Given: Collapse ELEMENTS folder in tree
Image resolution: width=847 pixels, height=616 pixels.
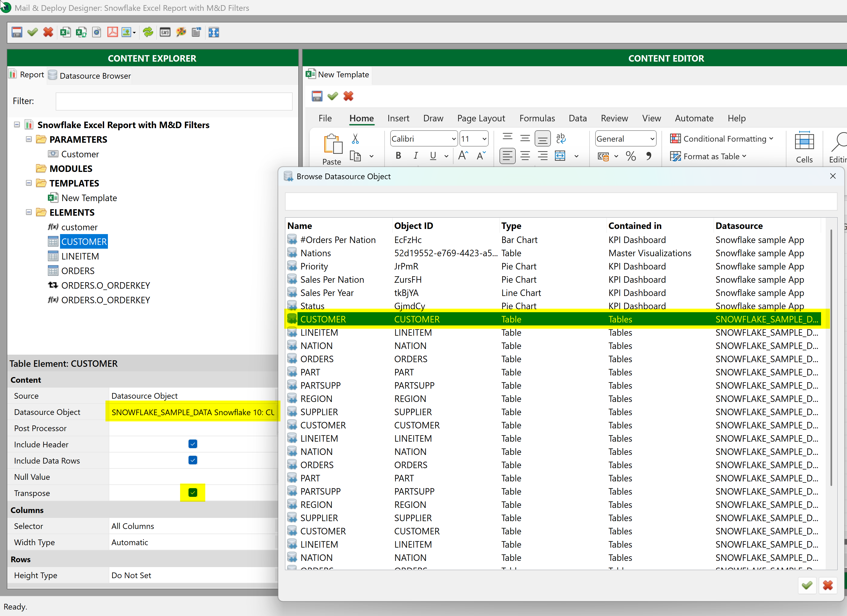Looking at the screenshot, I should (x=29, y=212).
